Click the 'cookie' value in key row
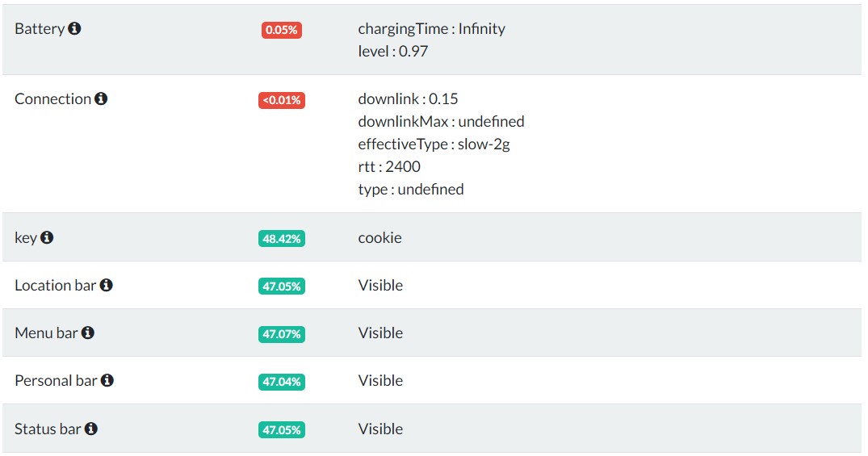Image resolution: width=868 pixels, height=456 pixels. [379, 238]
